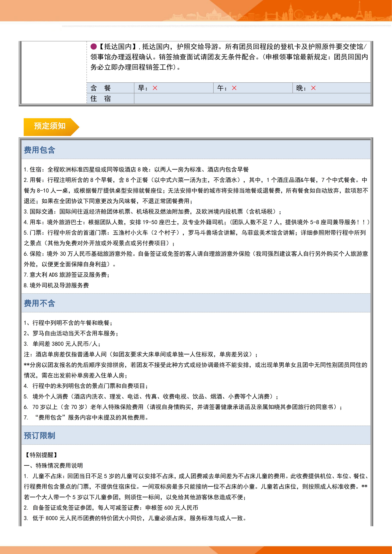This screenshot has height=554, width=392.
Task: Click the 含餐 table label
Action: 101,88
